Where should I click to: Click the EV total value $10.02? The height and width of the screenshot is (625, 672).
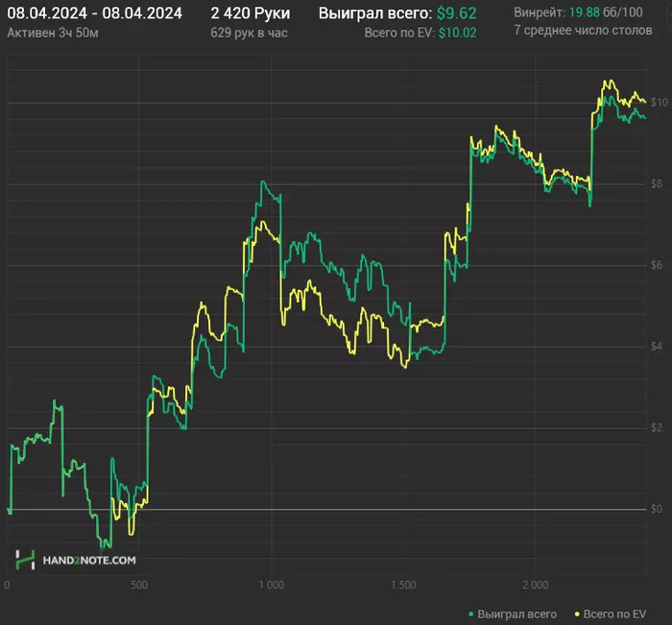[x=457, y=33]
